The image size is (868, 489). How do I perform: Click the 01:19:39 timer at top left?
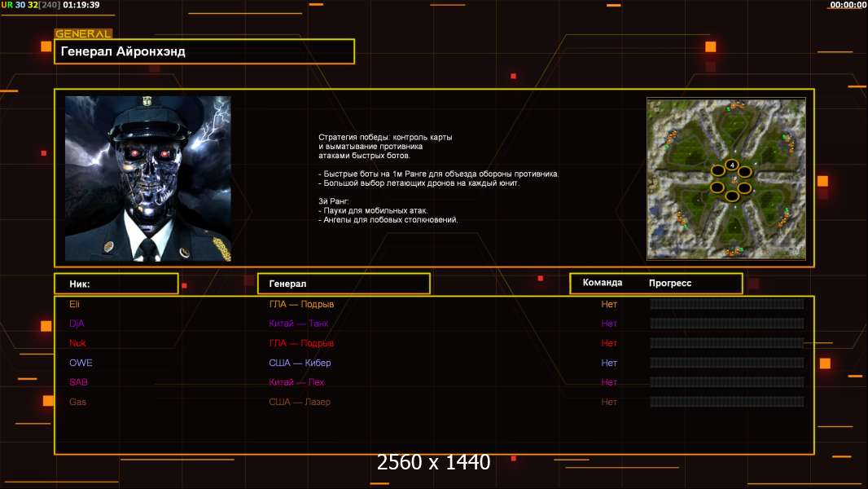pos(82,5)
